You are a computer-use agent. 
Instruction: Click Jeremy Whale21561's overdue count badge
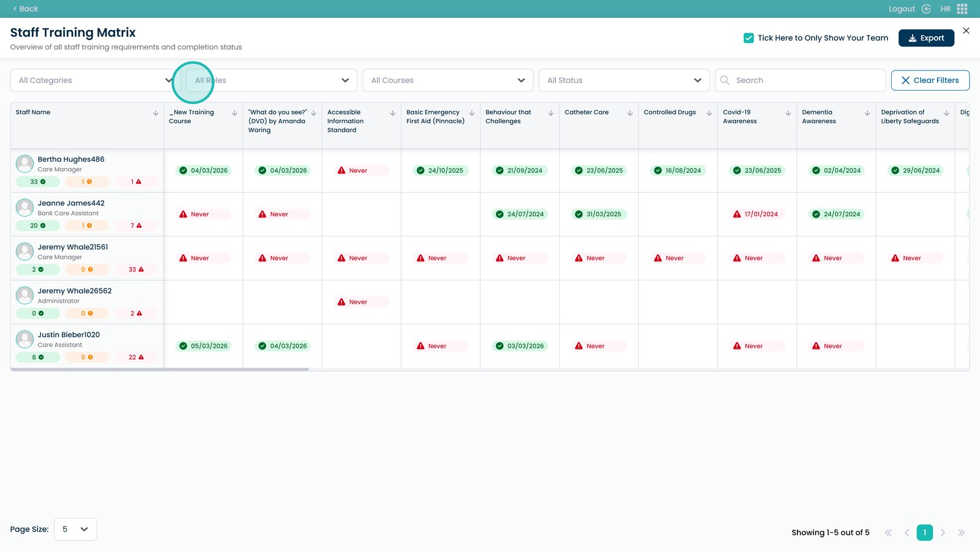136,269
